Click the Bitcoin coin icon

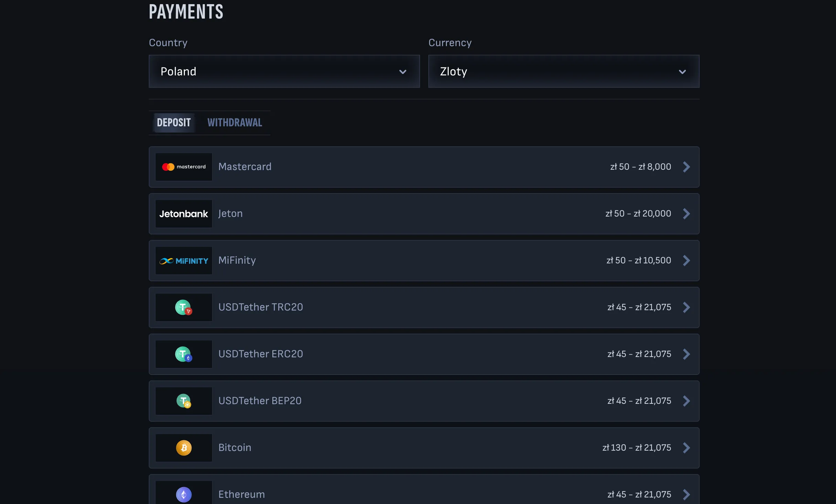(x=184, y=448)
